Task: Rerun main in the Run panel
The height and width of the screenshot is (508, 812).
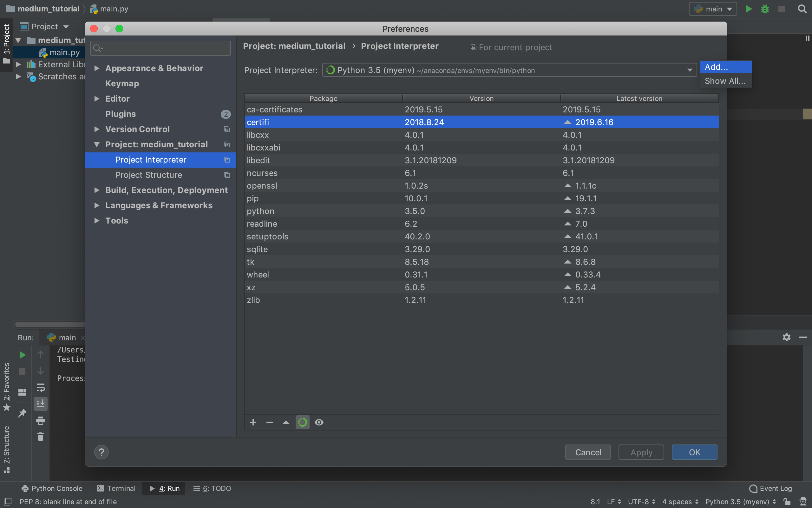Action: click(22, 355)
